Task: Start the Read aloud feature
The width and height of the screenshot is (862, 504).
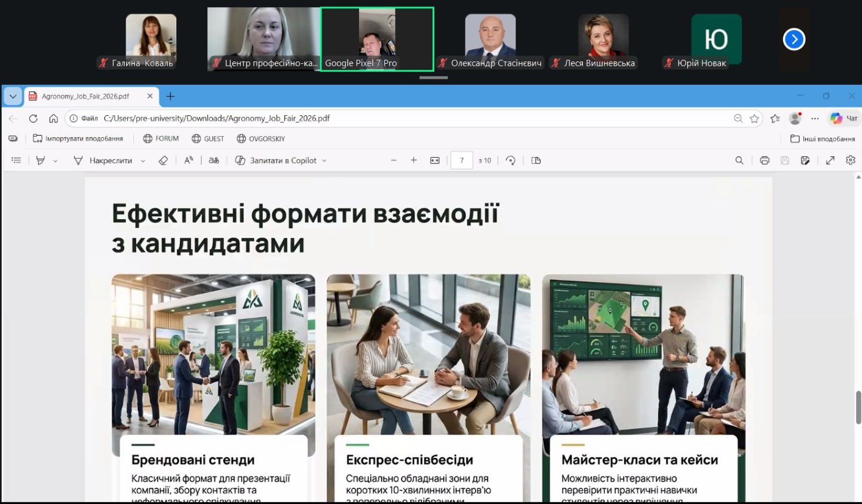Action: pos(188,161)
